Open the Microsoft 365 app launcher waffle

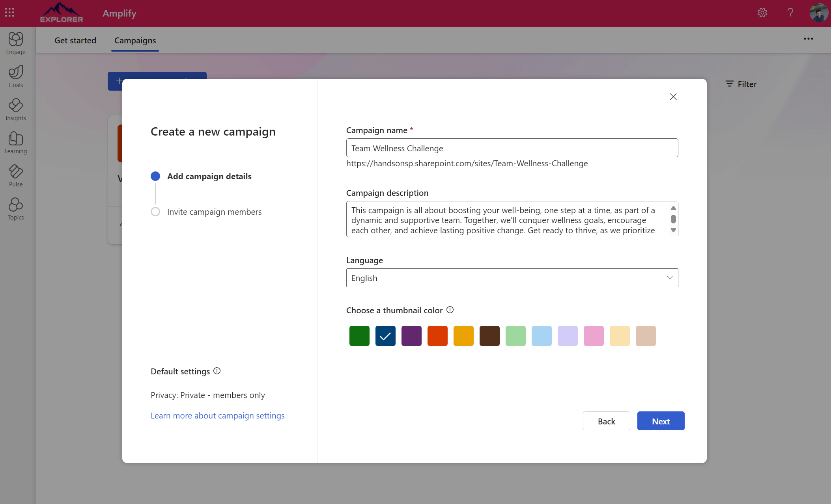9,12
